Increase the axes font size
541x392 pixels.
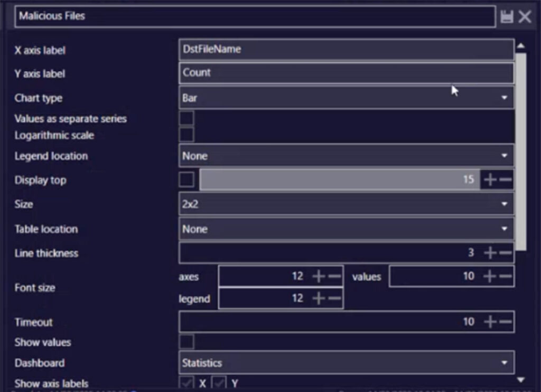pos(319,276)
